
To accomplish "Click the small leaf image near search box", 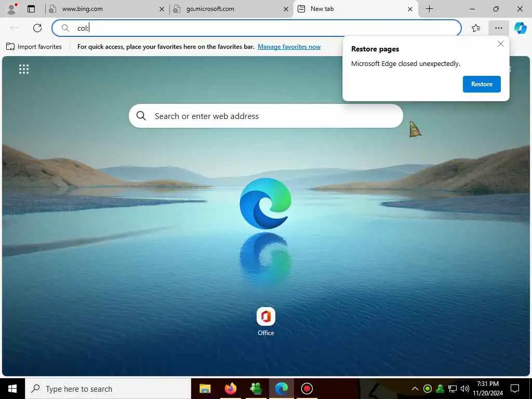I will click(x=415, y=129).
